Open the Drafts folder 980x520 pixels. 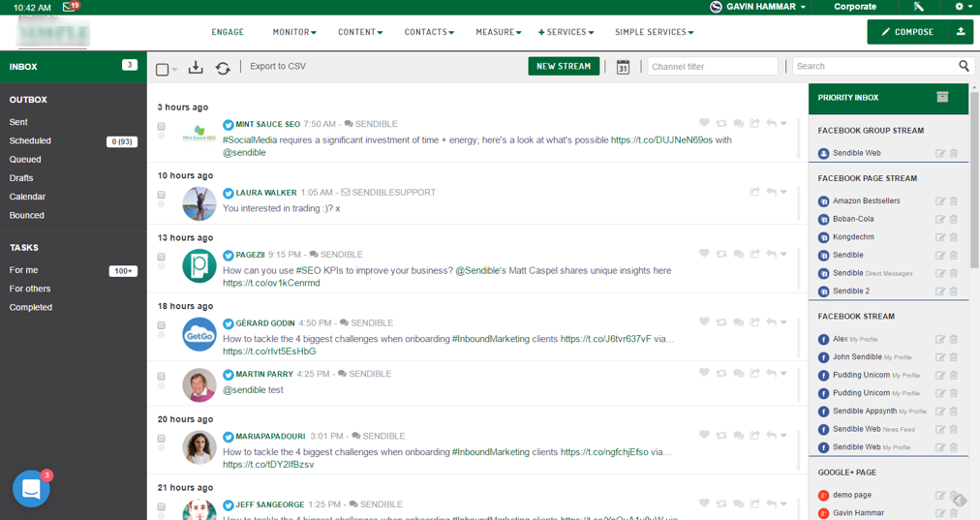click(21, 178)
